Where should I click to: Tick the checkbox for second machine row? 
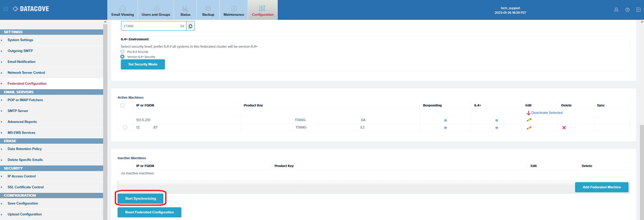point(125,128)
